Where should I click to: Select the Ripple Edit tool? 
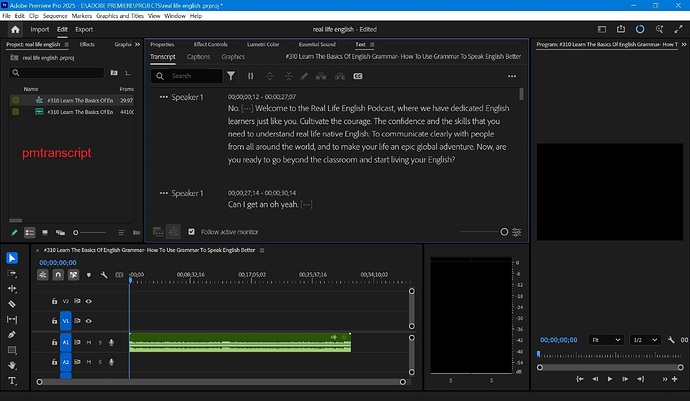(x=12, y=289)
